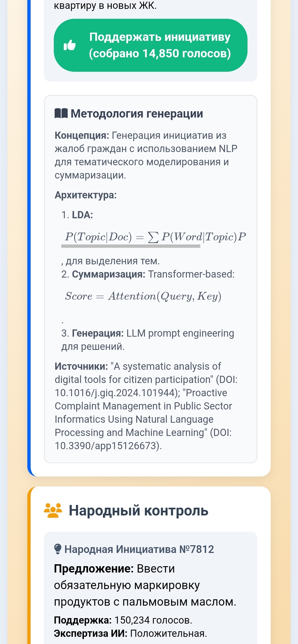
Task: Click the "Концепция:" label
Action: [x=82, y=135]
